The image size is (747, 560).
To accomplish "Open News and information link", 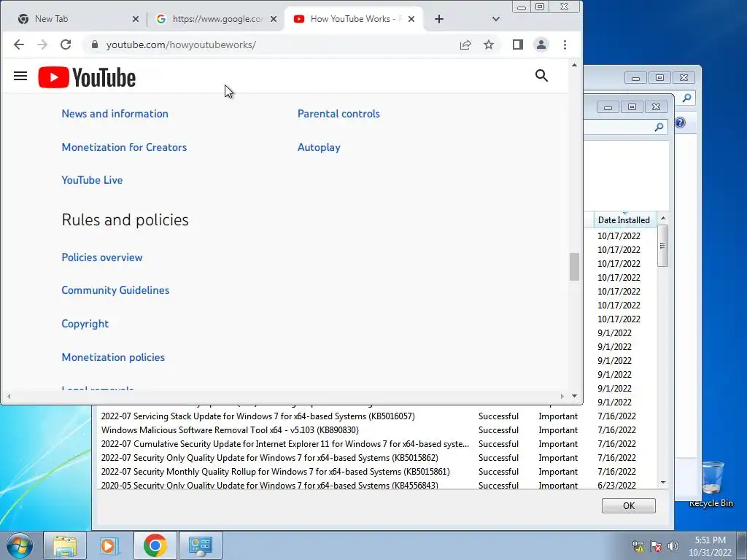I will click(115, 114).
